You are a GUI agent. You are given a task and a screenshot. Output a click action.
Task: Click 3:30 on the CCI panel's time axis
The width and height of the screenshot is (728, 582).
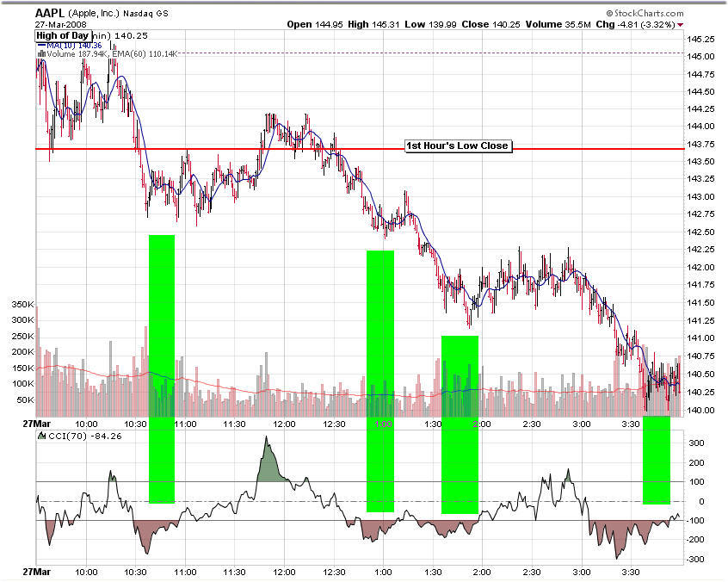631,573
